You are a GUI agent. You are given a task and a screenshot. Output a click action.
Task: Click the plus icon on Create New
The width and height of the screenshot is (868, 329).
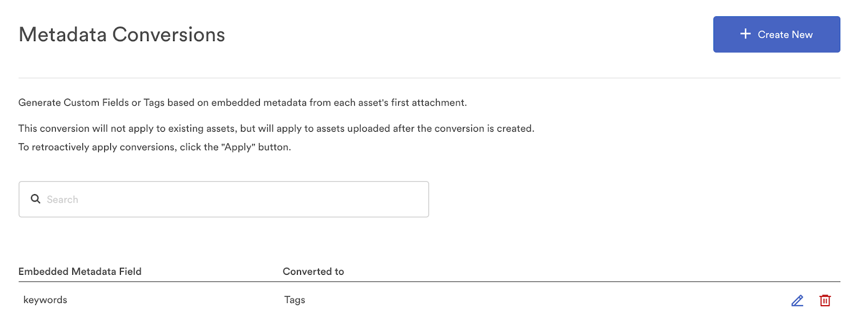pos(745,34)
